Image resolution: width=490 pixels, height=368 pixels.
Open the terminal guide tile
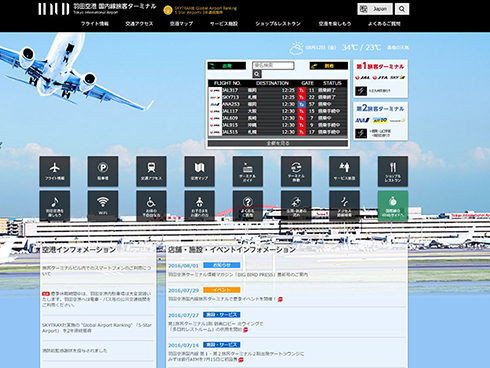point(248,171)
